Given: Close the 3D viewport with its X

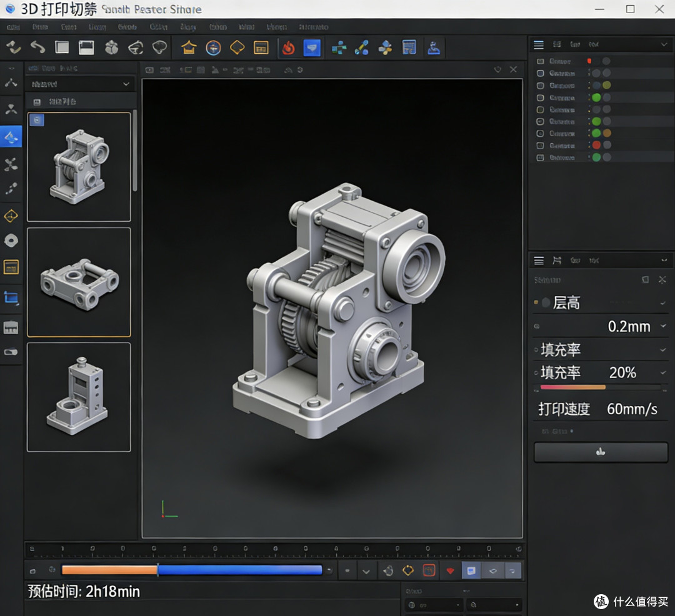Looking at the screenshot, I should [x=513, y=69].
